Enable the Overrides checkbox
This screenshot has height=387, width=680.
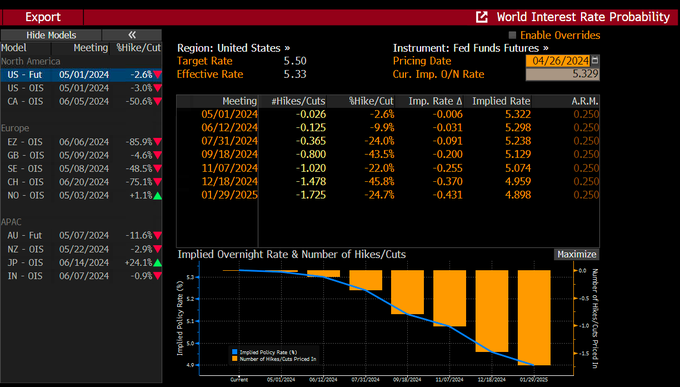click(512, 35)
